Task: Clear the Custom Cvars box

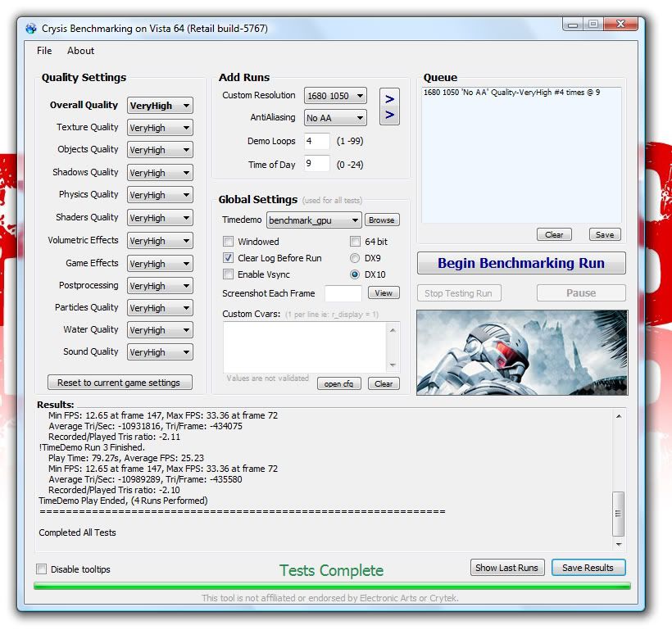Action: (x=384, y=383)
